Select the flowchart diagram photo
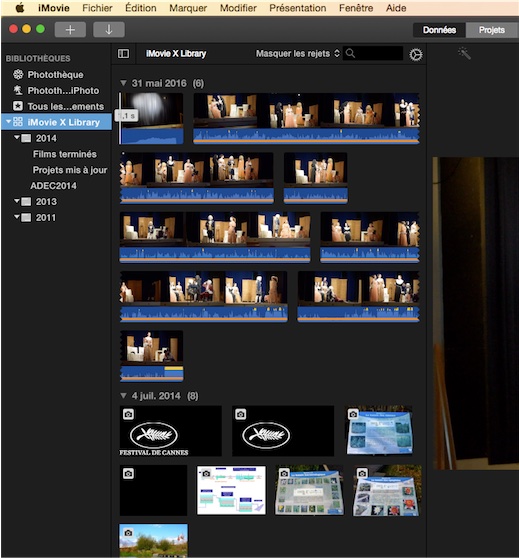519x558 pixels. point(231,490)
